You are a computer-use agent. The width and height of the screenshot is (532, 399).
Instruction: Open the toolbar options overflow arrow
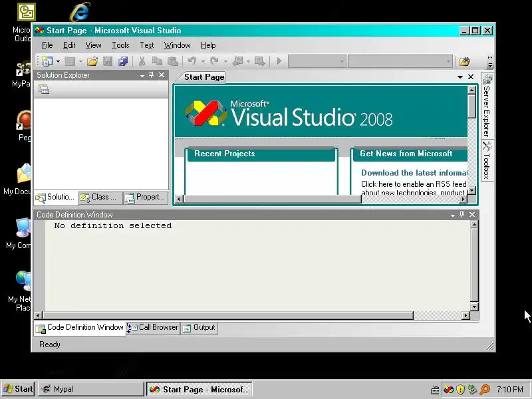[x=490, y=62]
